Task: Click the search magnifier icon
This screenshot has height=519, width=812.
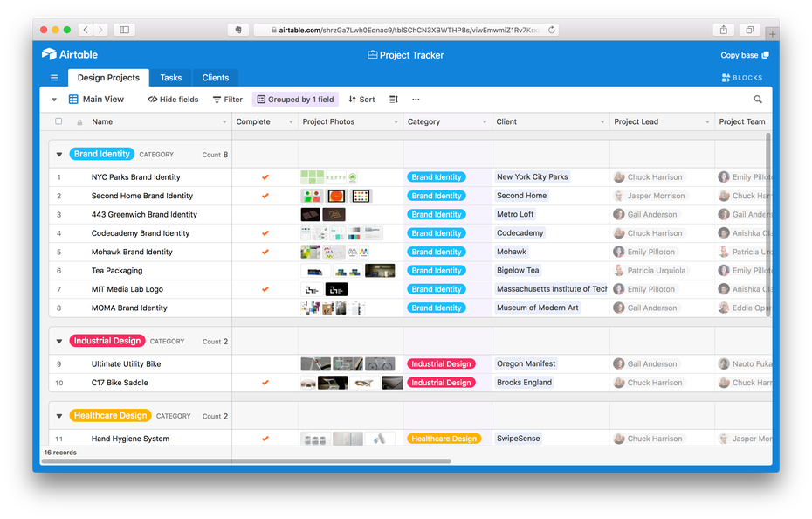Action: click(758, 99)
